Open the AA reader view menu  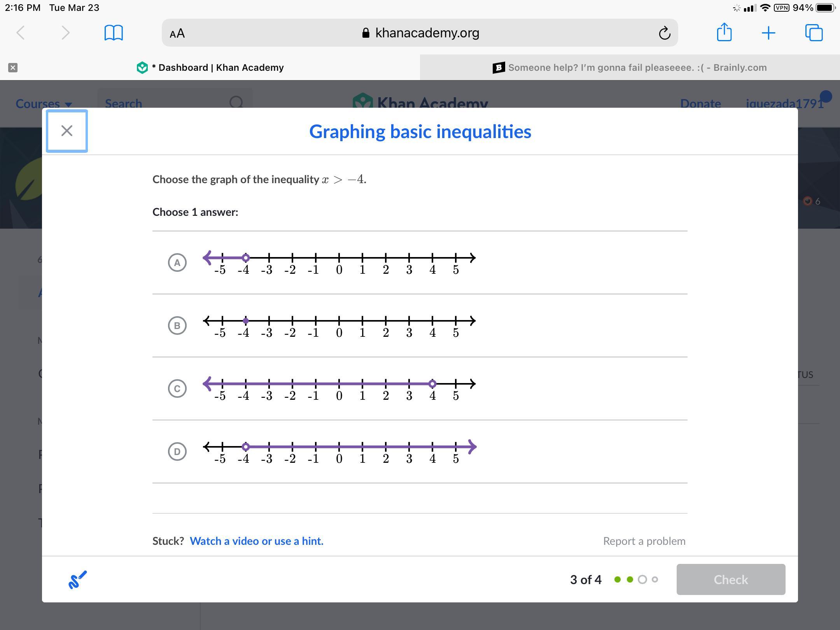tap(177, 33)
